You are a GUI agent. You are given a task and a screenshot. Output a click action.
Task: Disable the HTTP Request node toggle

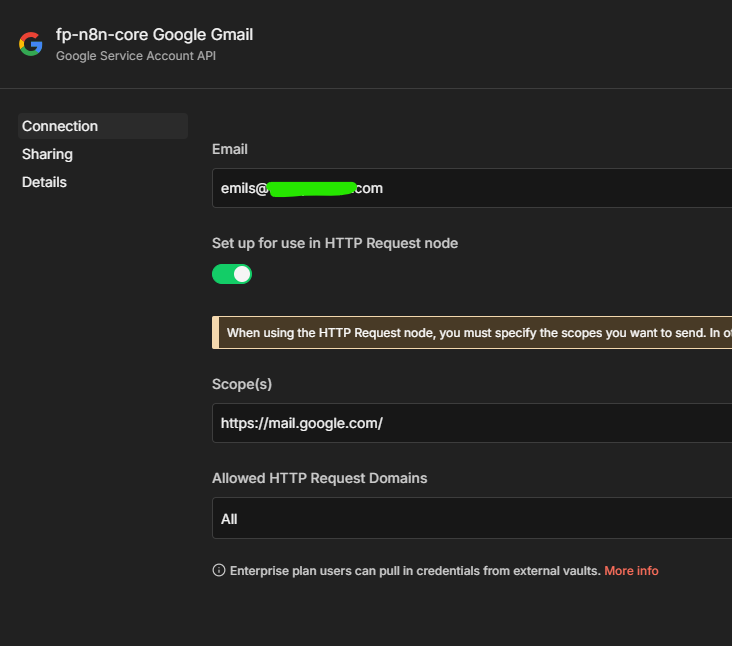coord(232,274)
